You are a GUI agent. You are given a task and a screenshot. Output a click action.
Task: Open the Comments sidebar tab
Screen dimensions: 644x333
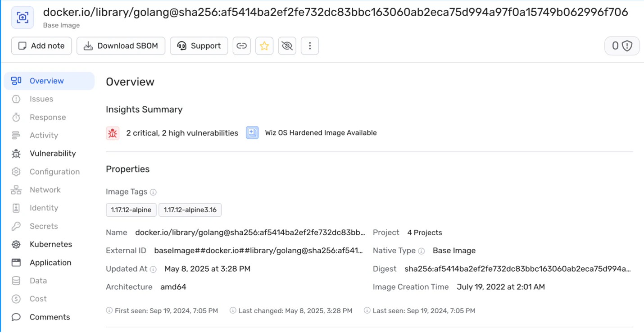(49, 317)
